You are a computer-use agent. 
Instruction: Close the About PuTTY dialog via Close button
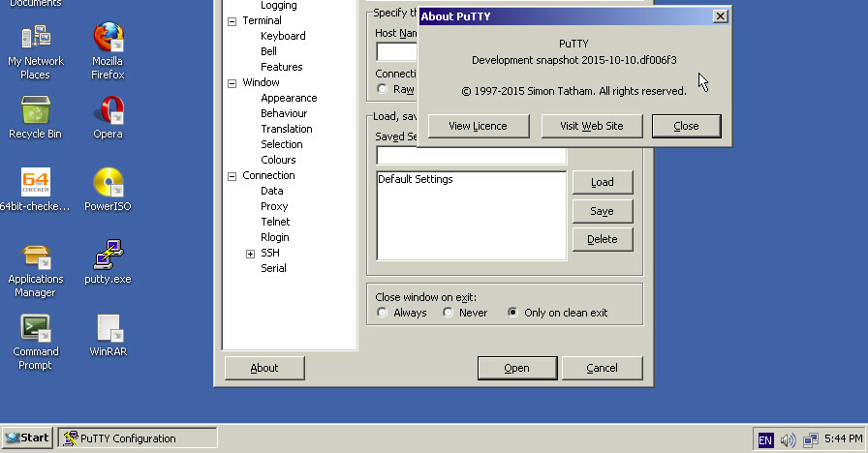[687, 126]
